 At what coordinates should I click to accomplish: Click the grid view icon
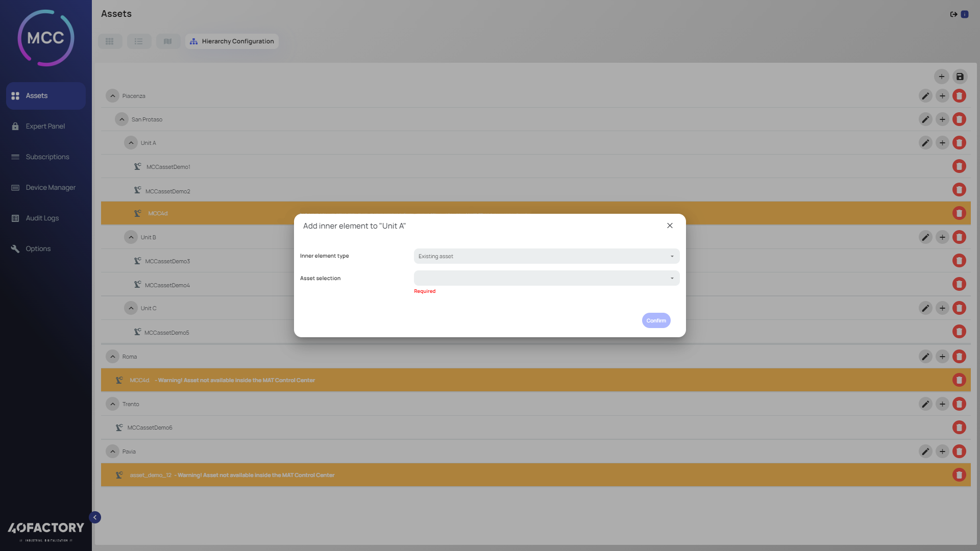(110, 41)
